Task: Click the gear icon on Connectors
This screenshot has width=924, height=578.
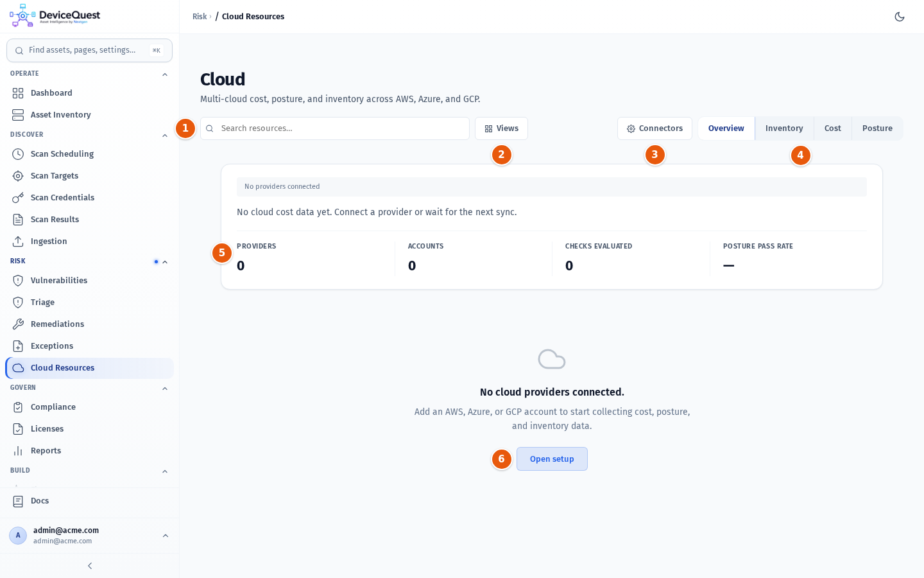Action: [631, 129]
